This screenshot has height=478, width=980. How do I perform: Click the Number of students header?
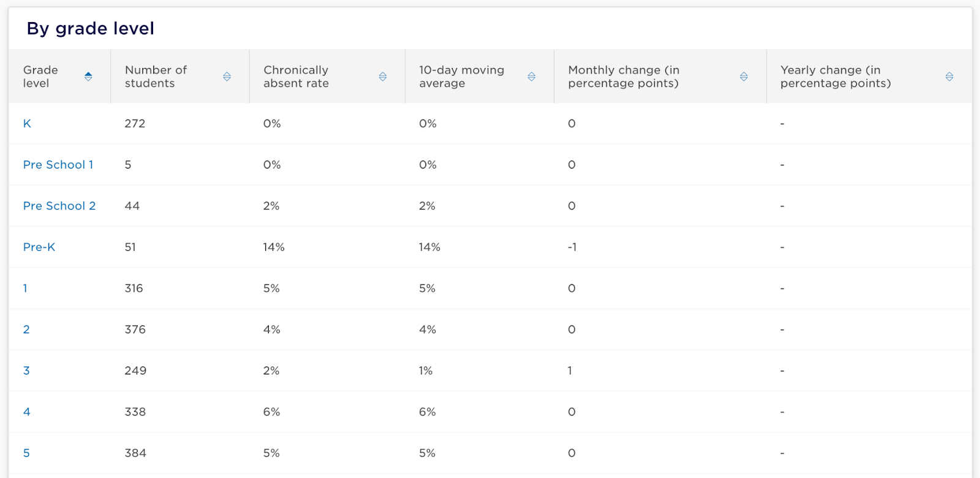pos(156,77)
